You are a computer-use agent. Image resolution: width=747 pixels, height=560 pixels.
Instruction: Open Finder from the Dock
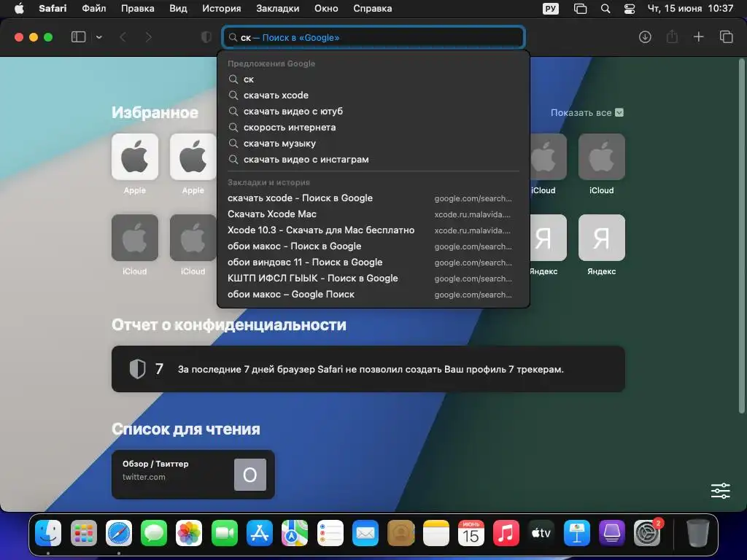click(48, 533)
